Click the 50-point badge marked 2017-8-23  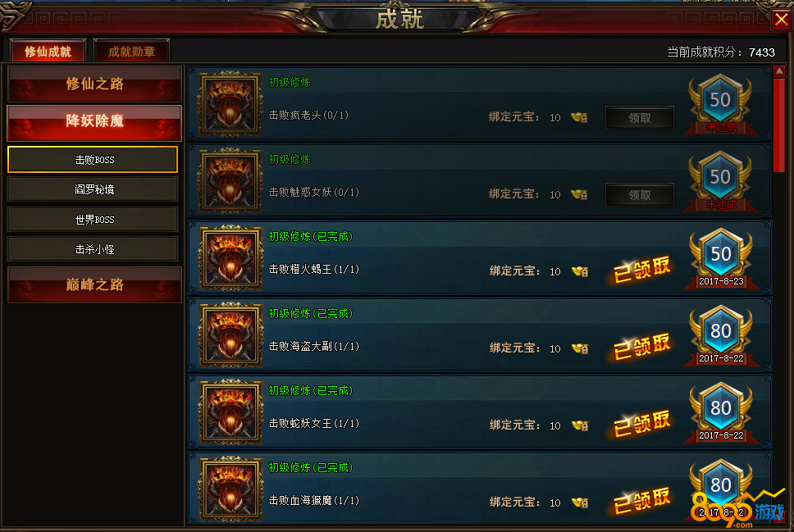(720, 259)
